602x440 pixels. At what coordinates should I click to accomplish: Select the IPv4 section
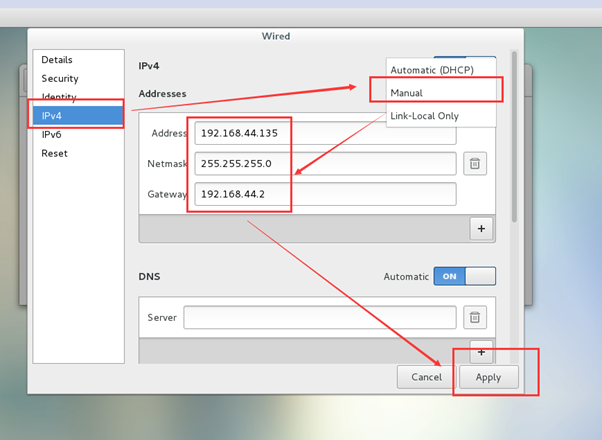click(x=79, y=116)
